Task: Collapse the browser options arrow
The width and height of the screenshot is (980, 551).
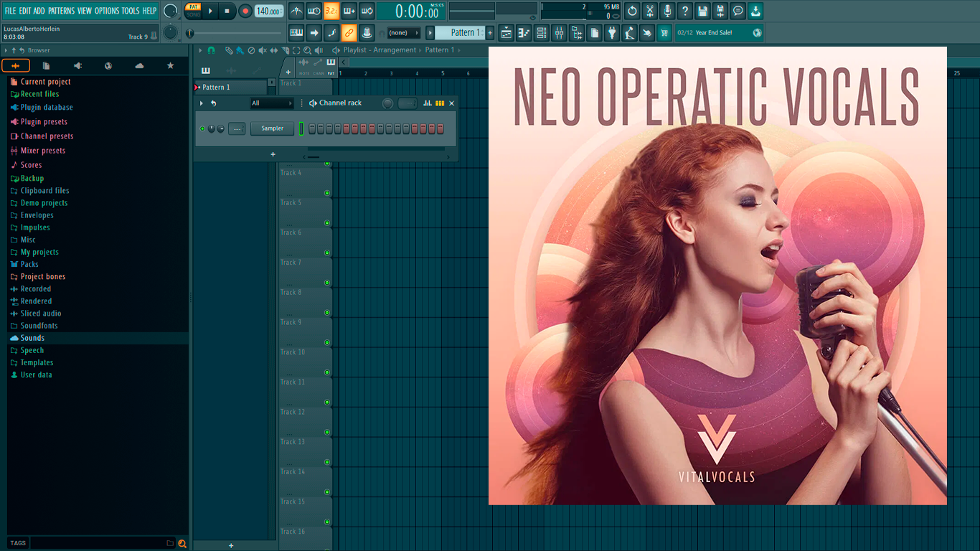Action: coord(6,50)
